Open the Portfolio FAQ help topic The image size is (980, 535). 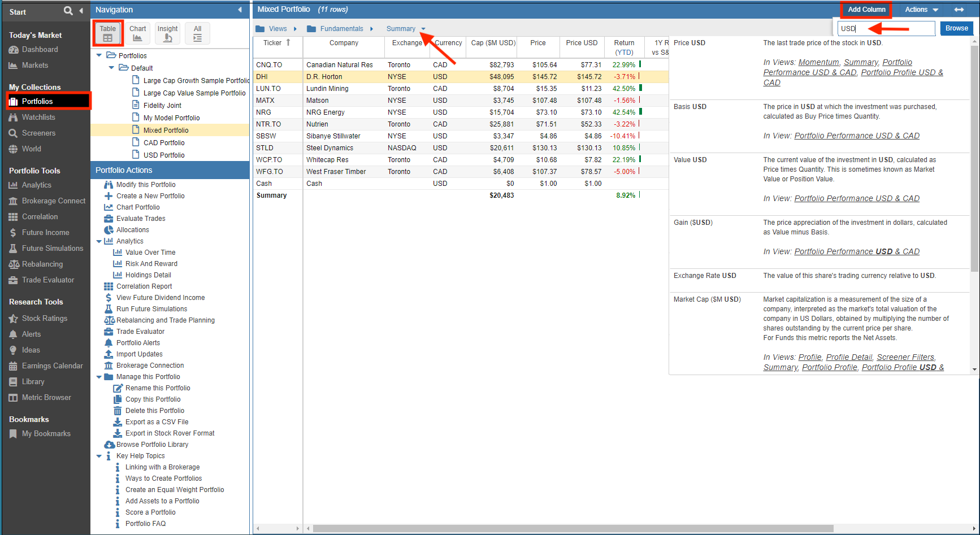coord(145,524)
